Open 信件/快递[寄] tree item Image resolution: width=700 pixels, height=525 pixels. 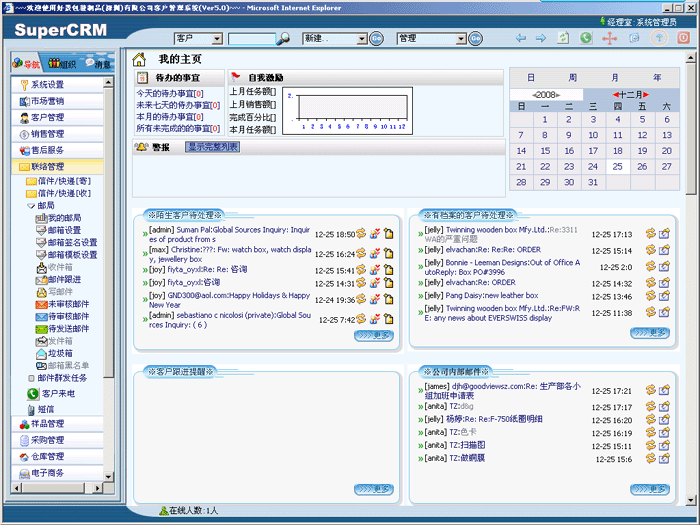click(x=58, y=181)
